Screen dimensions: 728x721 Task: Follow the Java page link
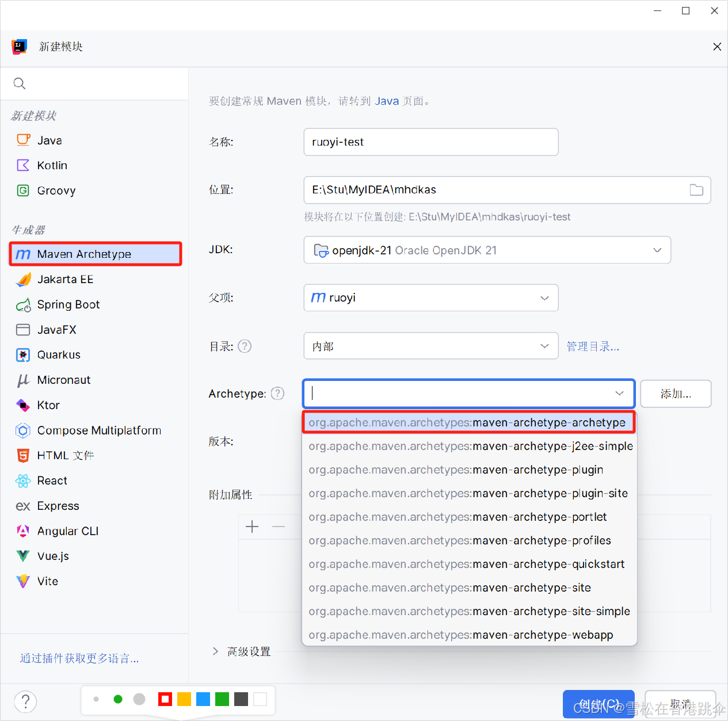point(387,101)
